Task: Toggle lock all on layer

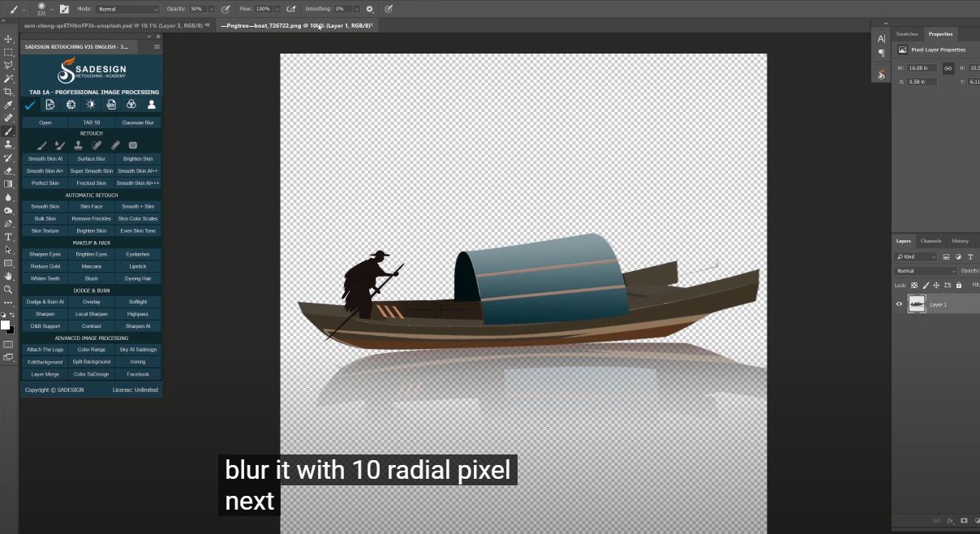Action: [x=959, y=285]
